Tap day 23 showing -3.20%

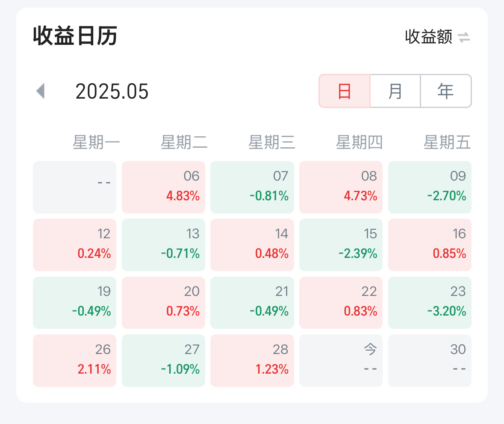pos(430,303)
